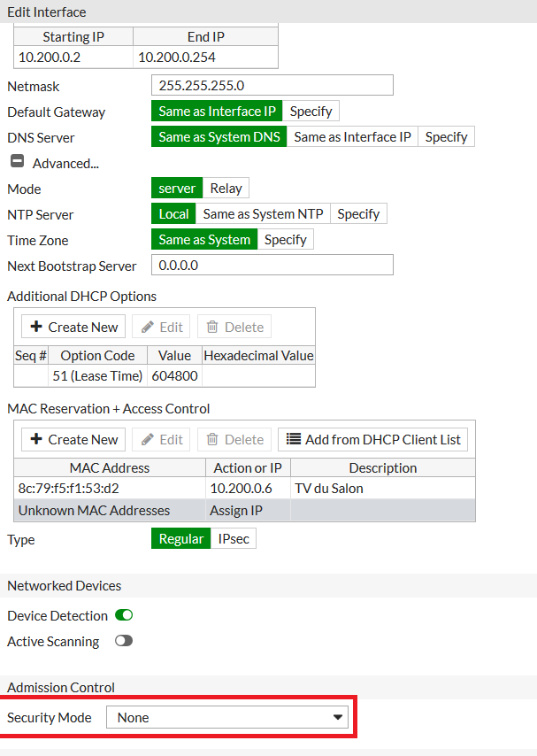This screenshot has height=756, width=537.
Task: Select Specify for Default Gateway
Action: point(311,112)
